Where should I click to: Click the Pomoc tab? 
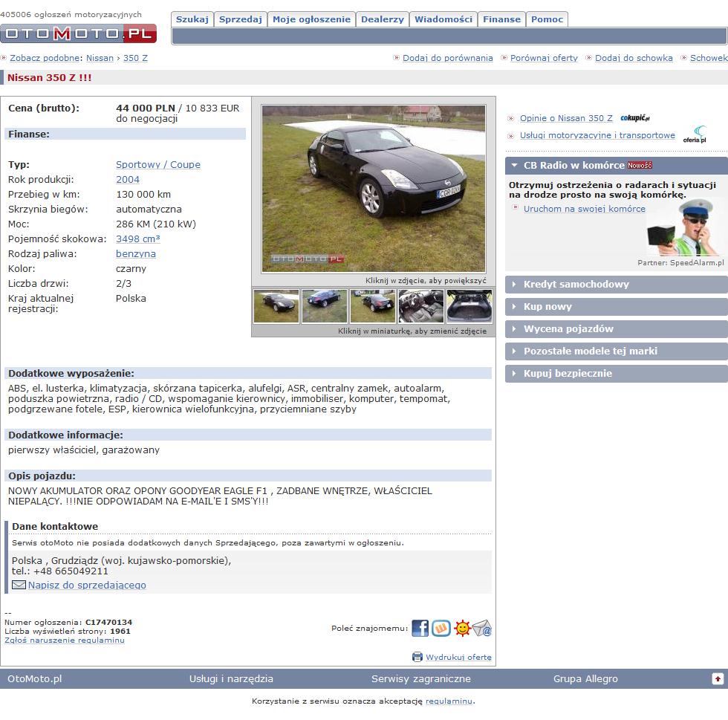coord(547,19)
